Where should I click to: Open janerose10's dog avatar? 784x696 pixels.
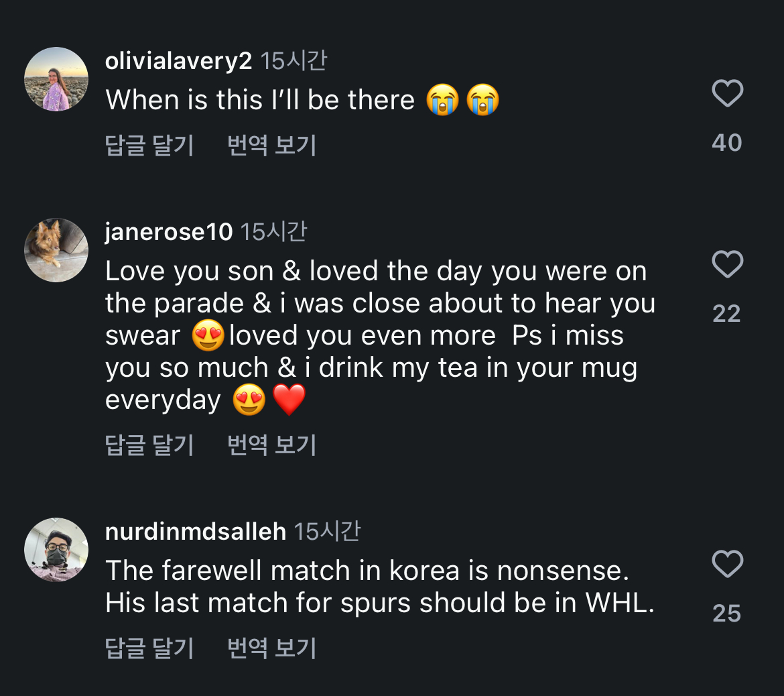(x=56, y=250)
